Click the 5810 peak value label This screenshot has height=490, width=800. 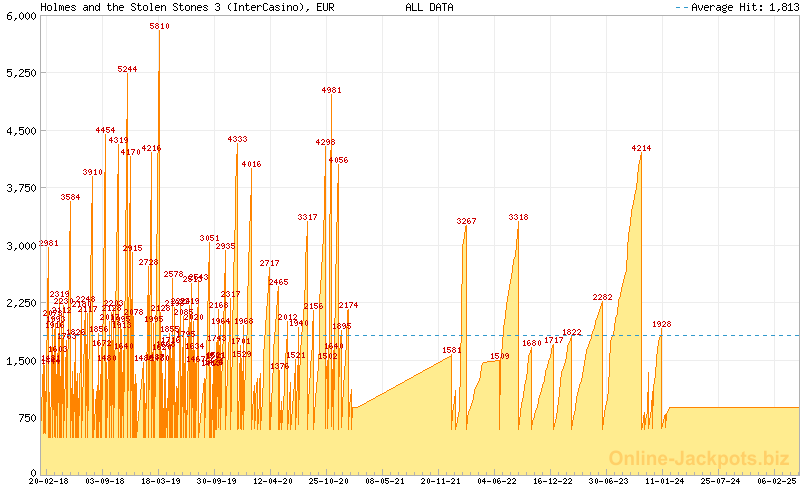pyautogui.click(x=160, y=27)
